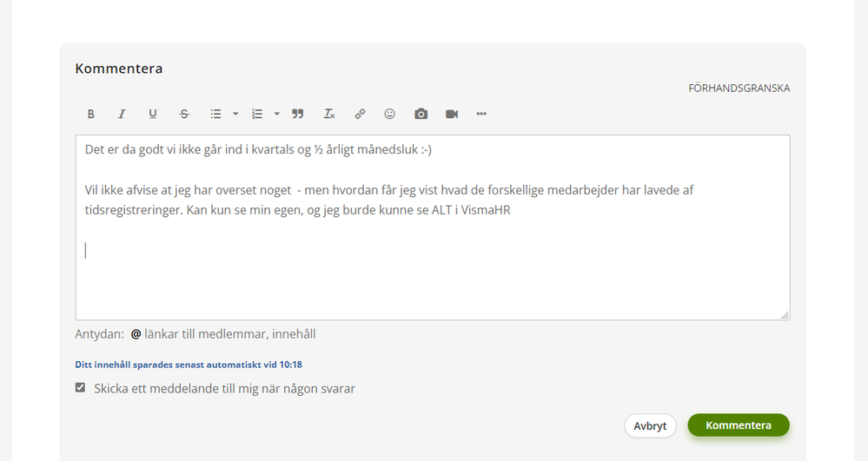
Task: Open bullet list style dropdown arrow
Action: [235, 114]
